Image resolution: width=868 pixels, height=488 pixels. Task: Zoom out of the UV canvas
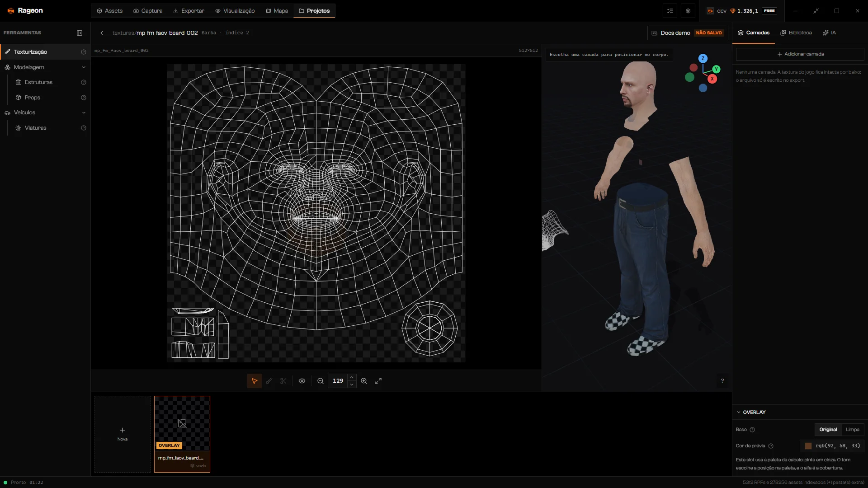(321, 381)
